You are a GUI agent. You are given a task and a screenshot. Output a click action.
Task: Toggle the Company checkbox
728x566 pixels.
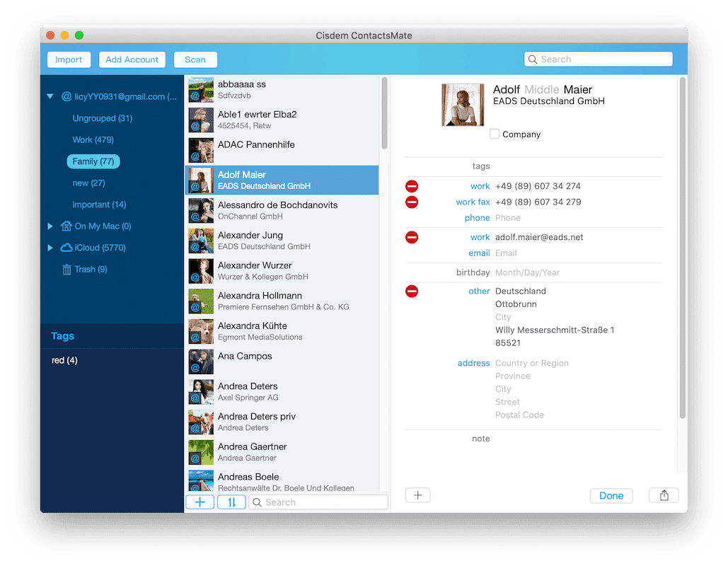[x=495, y=134]
